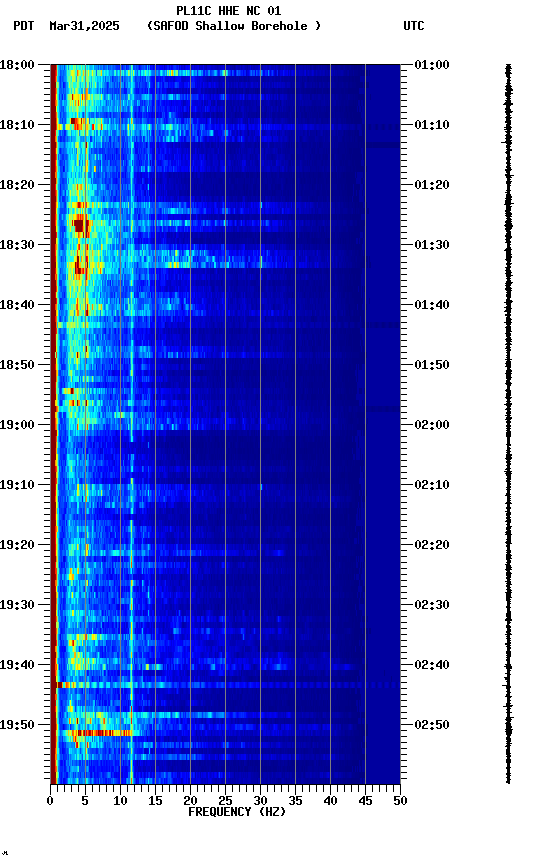
Task: Click the 01:10 UTC time label
Action: [x=432, y=125]
